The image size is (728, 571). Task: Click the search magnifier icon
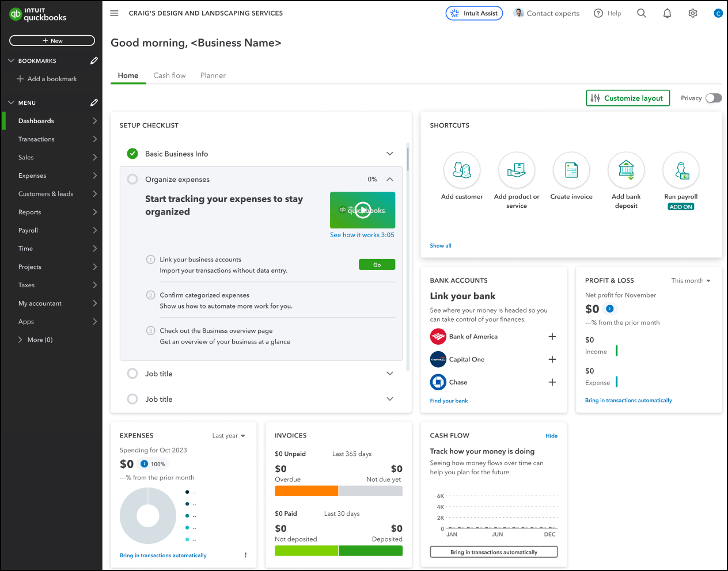point(642,13)
